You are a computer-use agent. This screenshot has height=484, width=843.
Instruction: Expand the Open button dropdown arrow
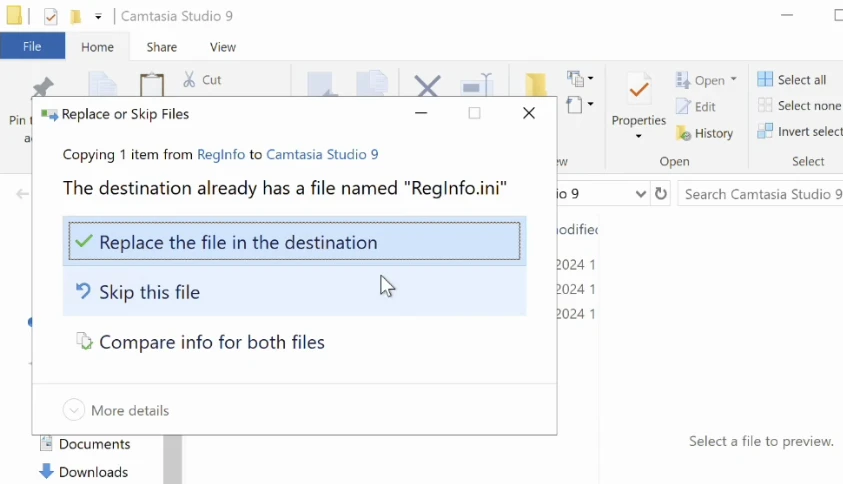(x=733, y=80)
